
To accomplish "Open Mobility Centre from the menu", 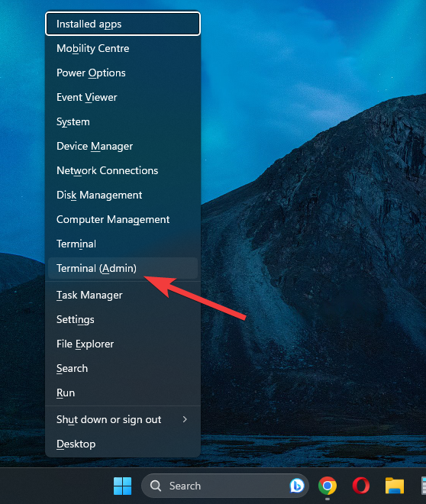I will [123, 48].
